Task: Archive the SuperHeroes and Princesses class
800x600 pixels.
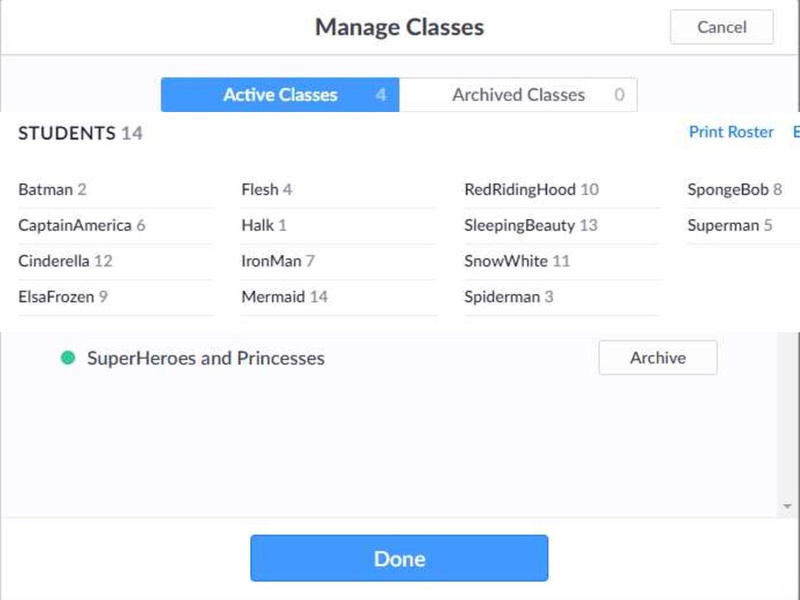Action: click(657, 358)
